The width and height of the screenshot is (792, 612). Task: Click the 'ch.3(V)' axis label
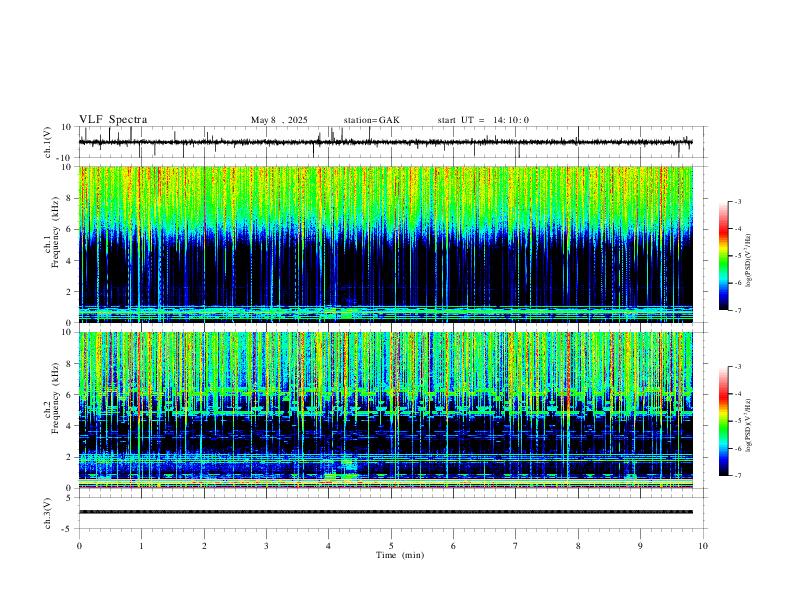point(48,513)
